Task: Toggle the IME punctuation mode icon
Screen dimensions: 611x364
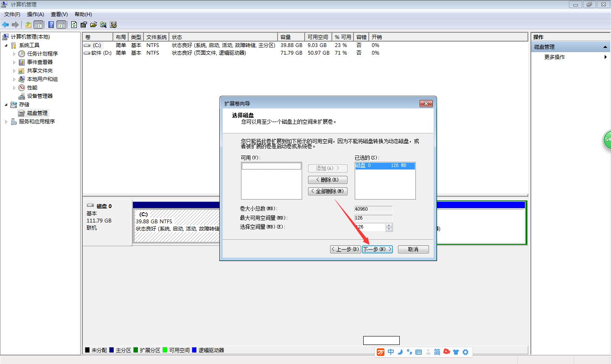Action: (x=409, y=352)
